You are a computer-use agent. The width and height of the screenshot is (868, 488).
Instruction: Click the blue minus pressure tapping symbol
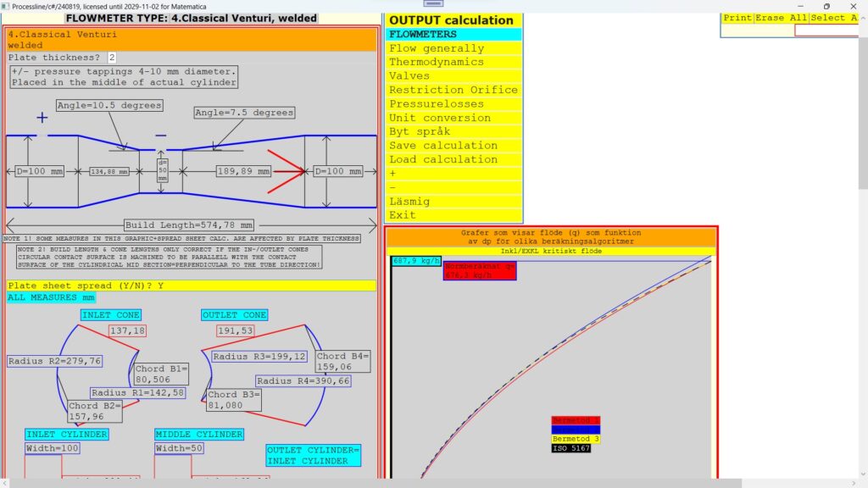click(x=161, y=136)
